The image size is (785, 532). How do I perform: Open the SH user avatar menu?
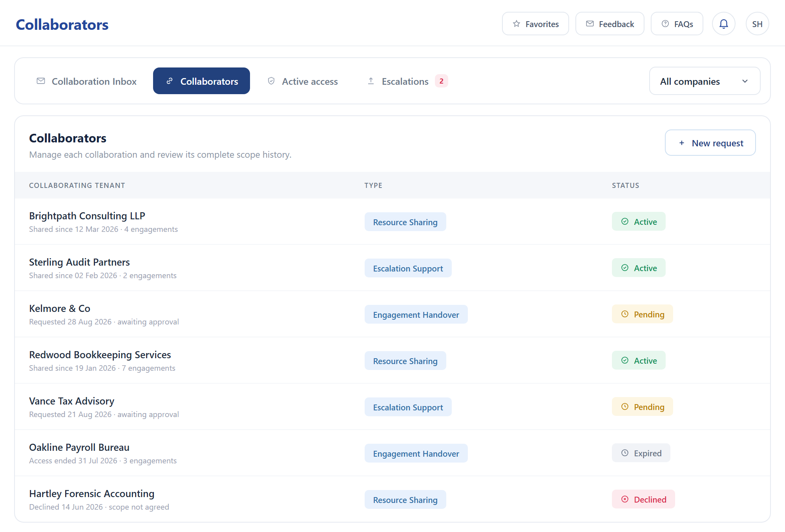click(757, 24)
